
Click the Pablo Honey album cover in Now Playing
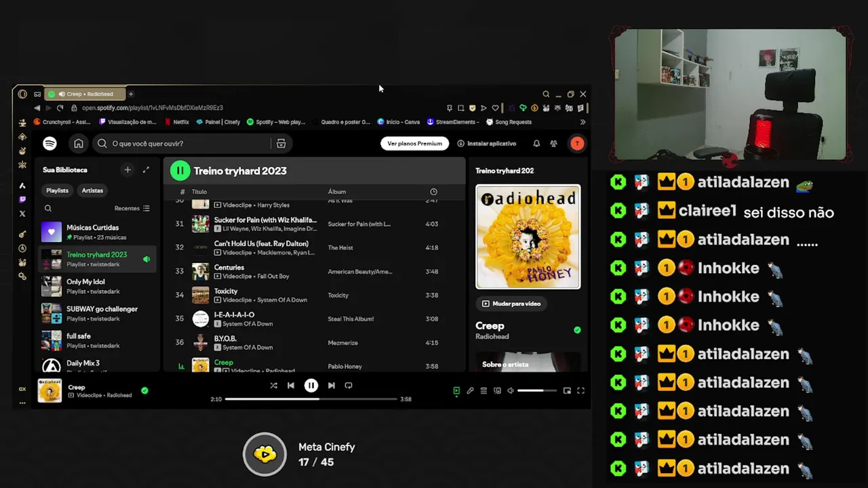(x=528, y=237)
